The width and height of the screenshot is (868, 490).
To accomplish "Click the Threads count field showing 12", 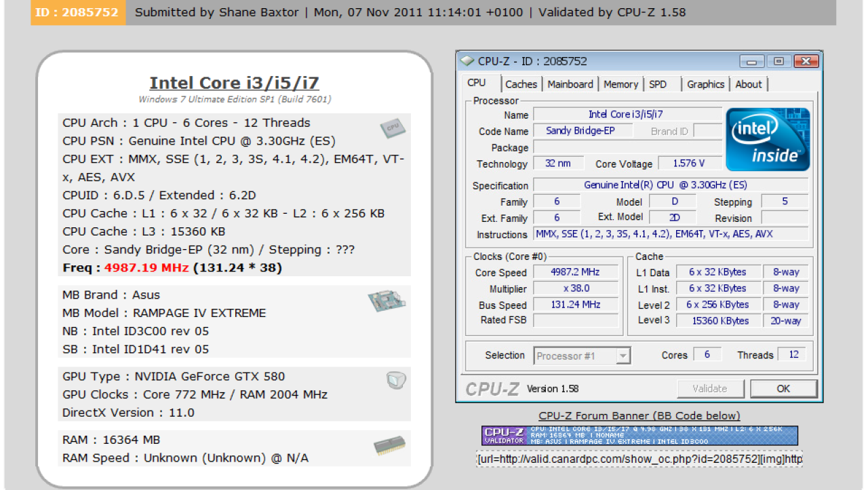I will click(x=793, y=355).
